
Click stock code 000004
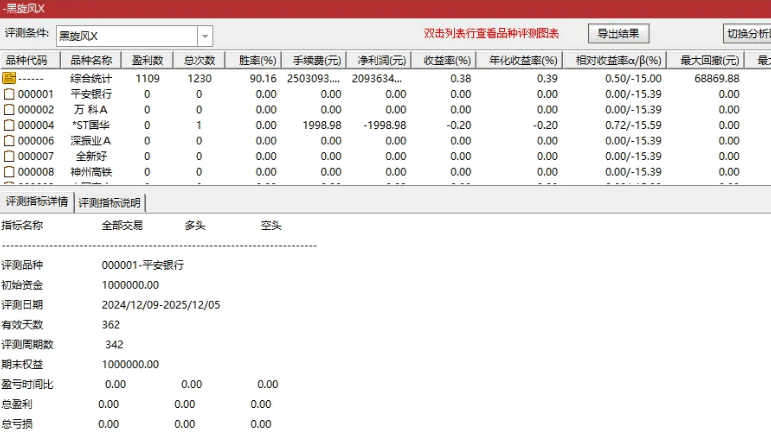click(36, 125)
